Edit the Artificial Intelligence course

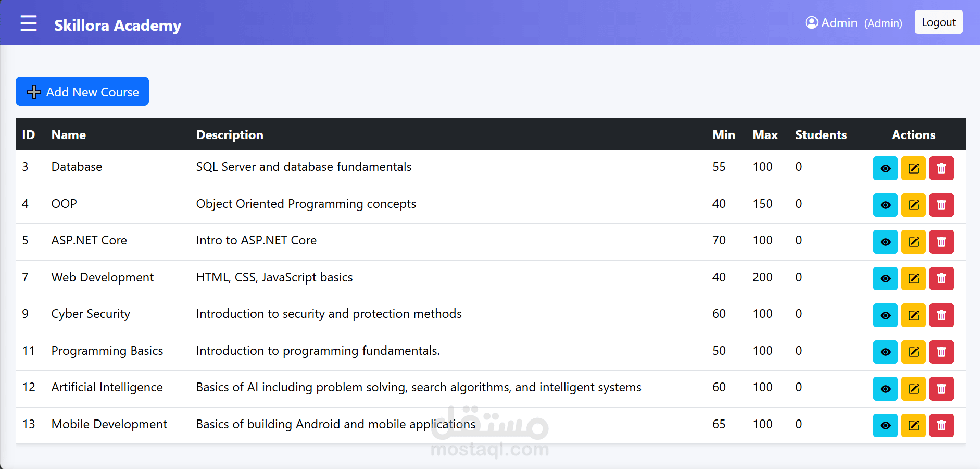913,389
